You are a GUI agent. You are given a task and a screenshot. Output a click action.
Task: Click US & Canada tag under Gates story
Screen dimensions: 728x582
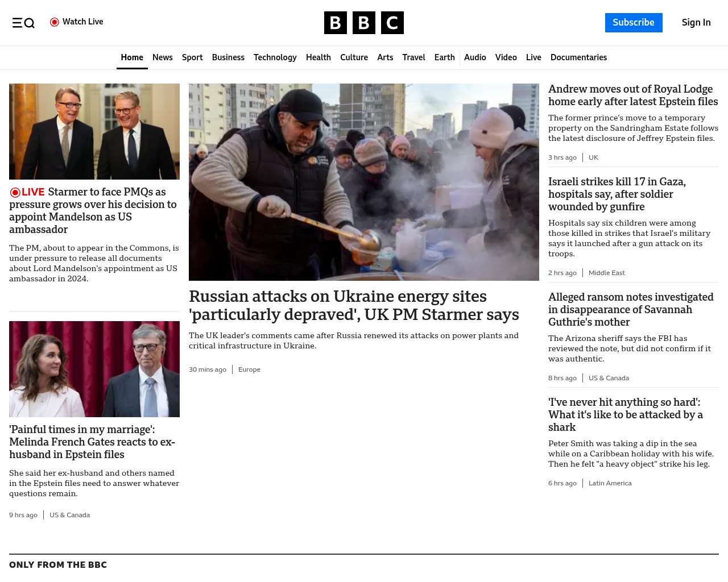pos(69,515)
